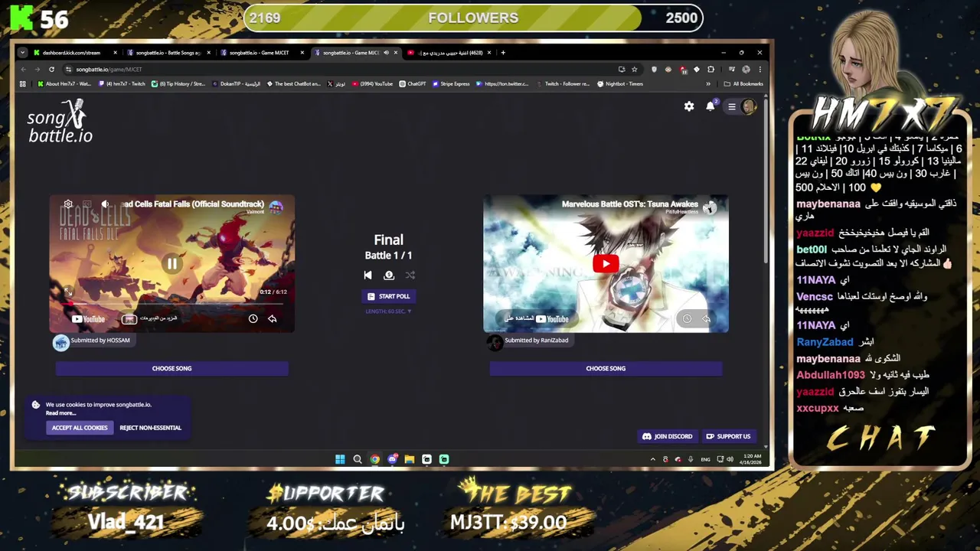Open songbattle.io settings gear icon
The width and height of the screenshot is (980, 551).
click(x=689, y=106)
